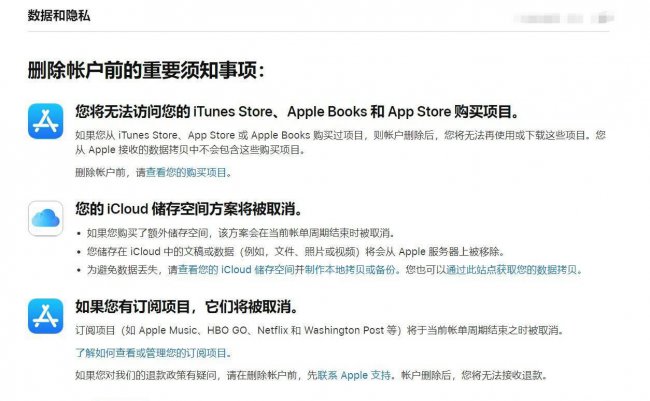The height and width of the screenshot is (401, 650).
Task: Click the paragraph mentioning Apple Music, HBO GO, Netflix
Action: 320,331
